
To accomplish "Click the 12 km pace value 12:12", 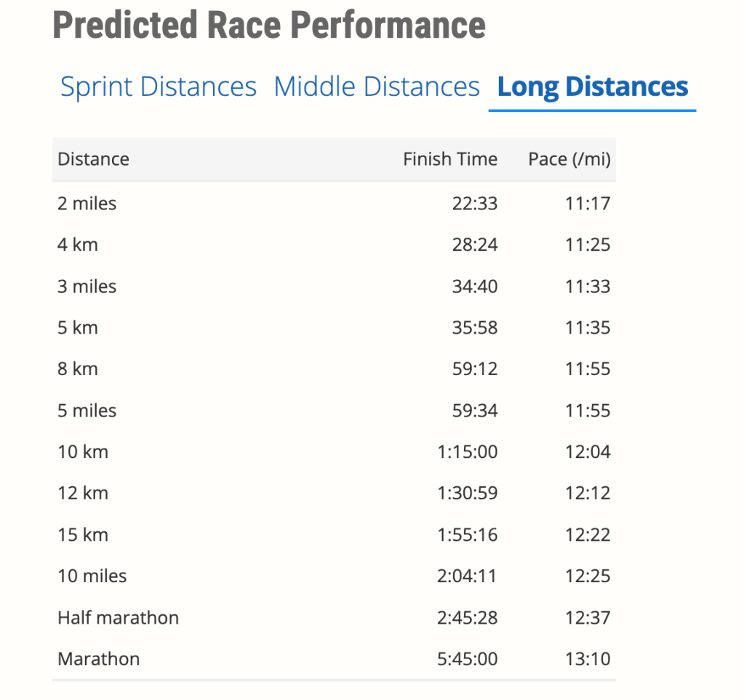I will click(x=588, y=494).
